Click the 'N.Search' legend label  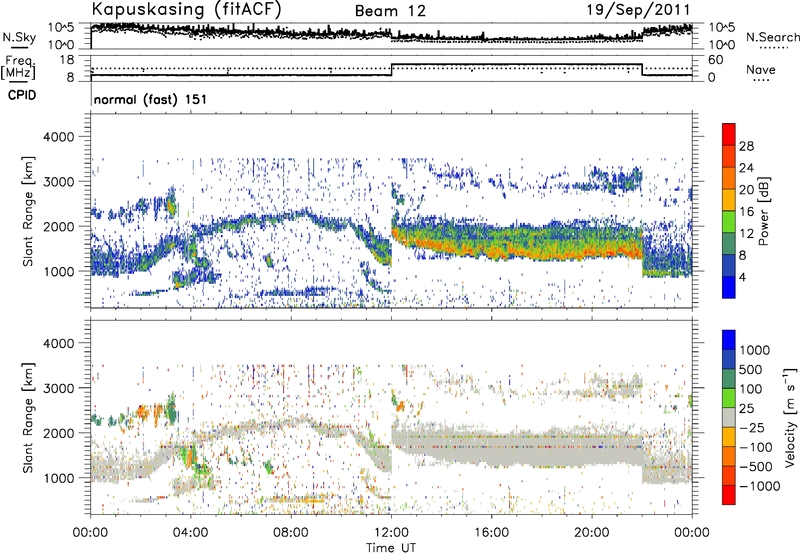773,37
